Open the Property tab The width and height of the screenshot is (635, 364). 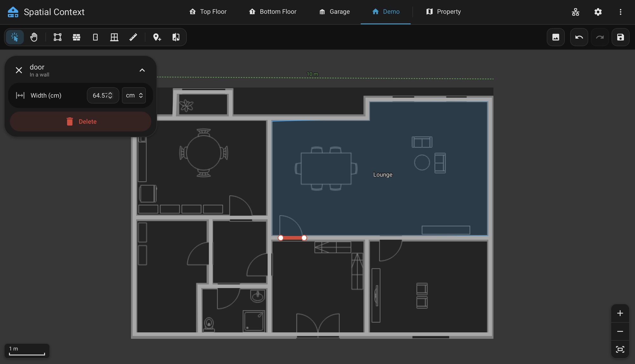[443, 12]
